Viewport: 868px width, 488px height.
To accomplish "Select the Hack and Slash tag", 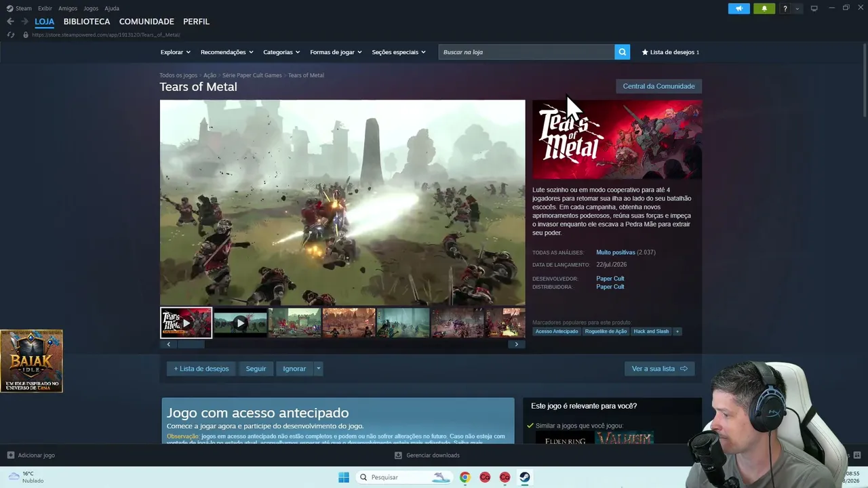I will [651, 331].
